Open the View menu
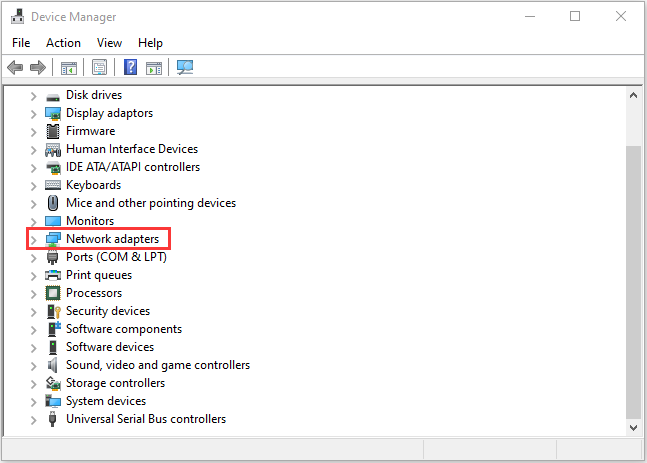Image resolution: width=647 pixels, height=463 pixels. click(109, 43)
